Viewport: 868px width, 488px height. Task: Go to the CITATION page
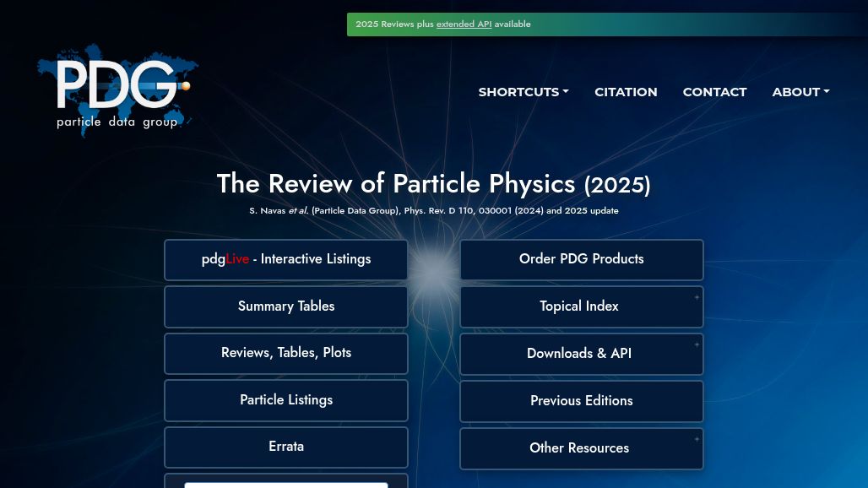click(x=626, y=92)
